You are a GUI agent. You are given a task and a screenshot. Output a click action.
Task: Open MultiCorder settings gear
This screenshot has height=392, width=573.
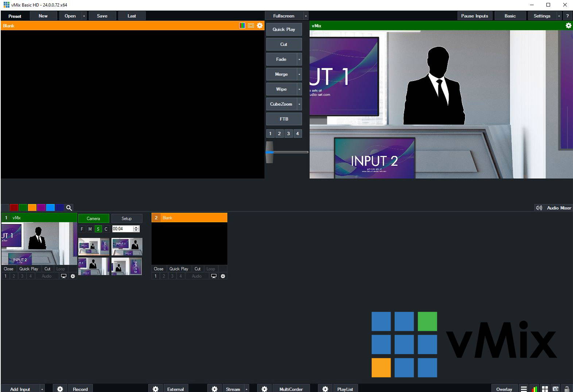tap(264, 389)
